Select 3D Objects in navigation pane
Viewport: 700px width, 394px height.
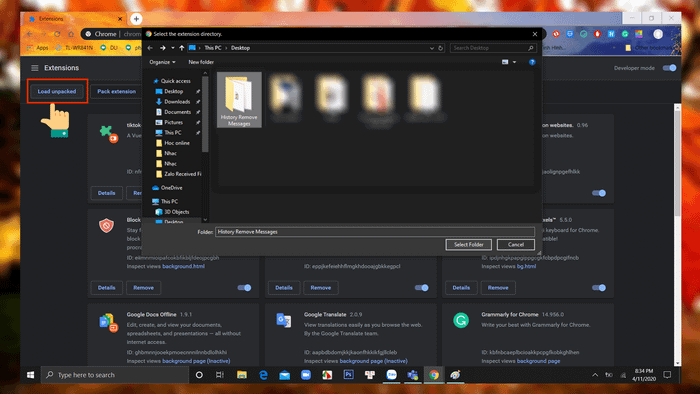[177, 212]
